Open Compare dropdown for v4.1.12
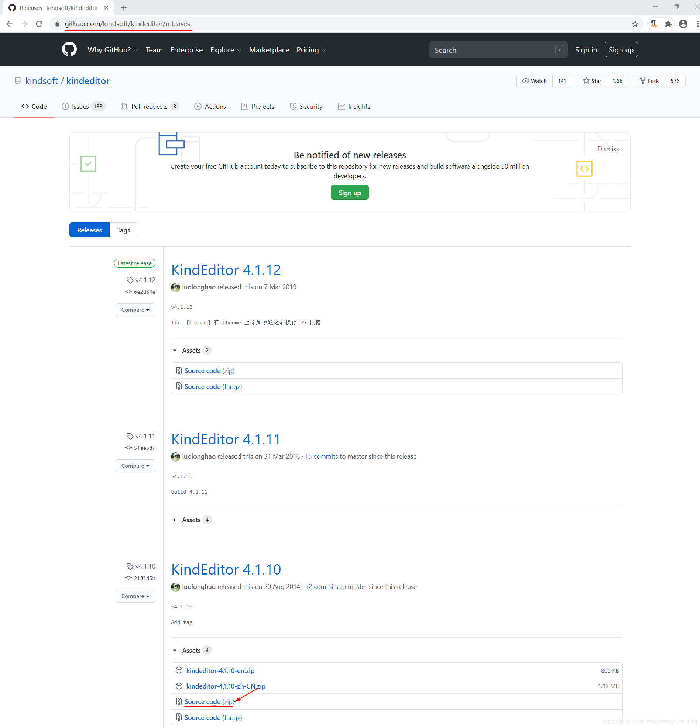 click(135, 310)
